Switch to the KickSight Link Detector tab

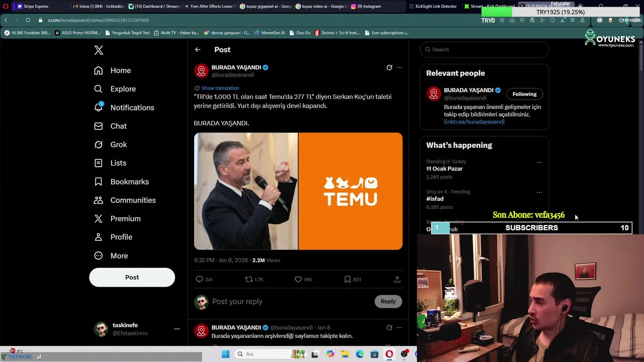433,7
